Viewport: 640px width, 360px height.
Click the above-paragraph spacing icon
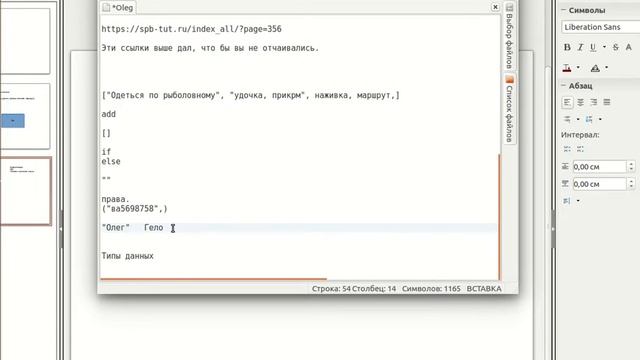point(565,167)
